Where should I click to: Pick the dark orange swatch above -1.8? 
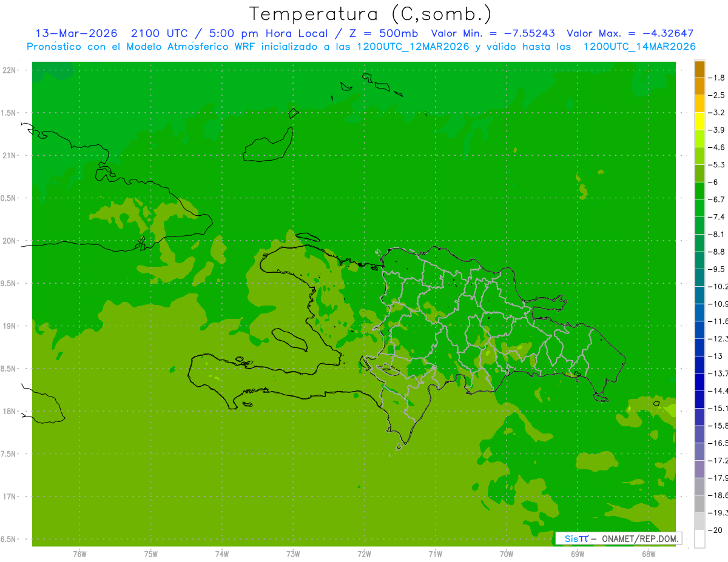pos(699,69)
